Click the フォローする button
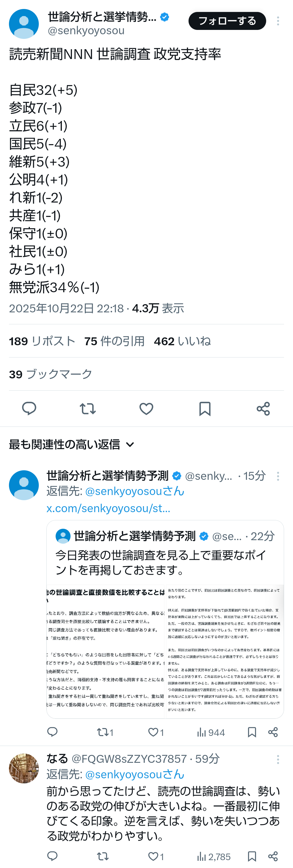 (x=227, y=21)
